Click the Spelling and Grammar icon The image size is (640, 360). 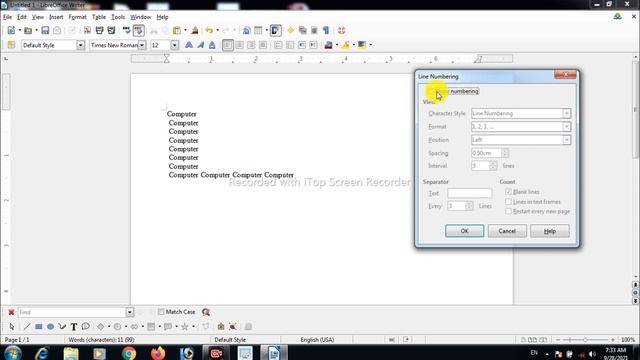(x=127, y=31)
